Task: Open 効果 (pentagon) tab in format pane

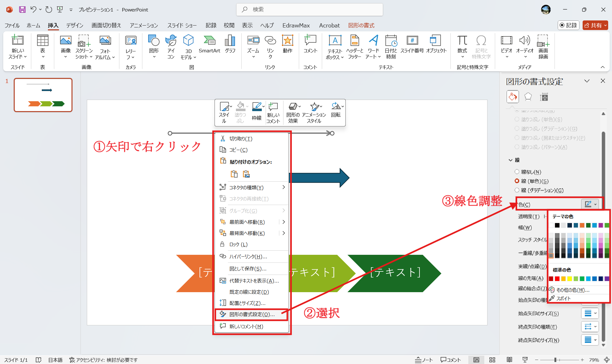Action: point(528,97)
